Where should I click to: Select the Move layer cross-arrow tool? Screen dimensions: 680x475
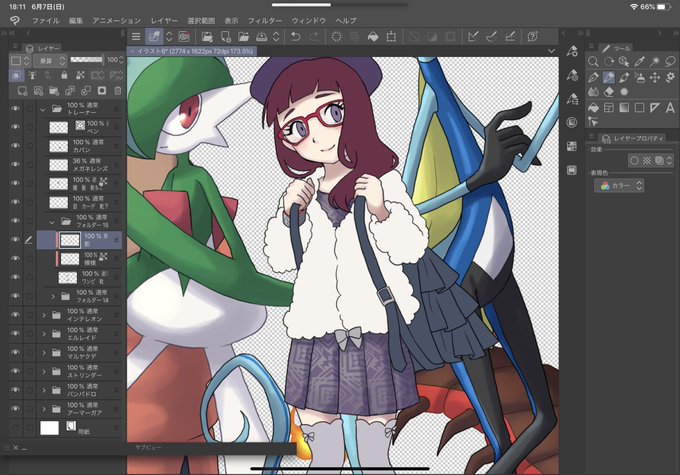click(x=655, y=78)
